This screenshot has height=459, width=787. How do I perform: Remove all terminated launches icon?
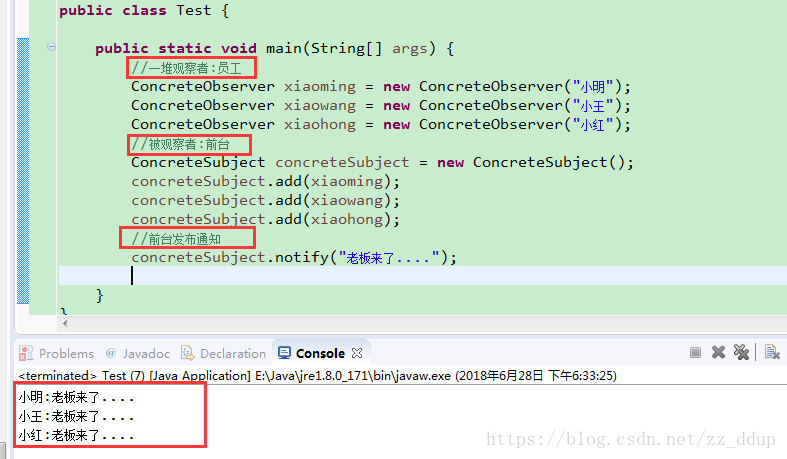point(741,352)
